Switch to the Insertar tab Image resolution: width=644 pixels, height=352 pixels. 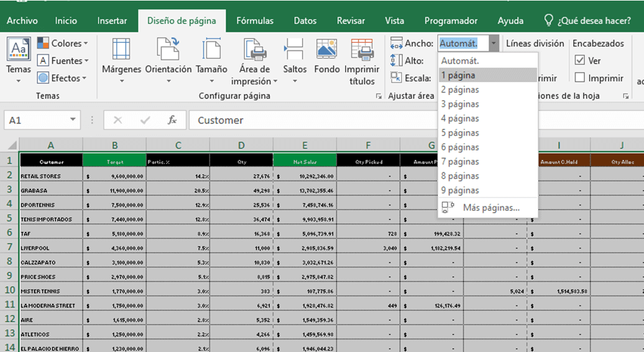112,21
